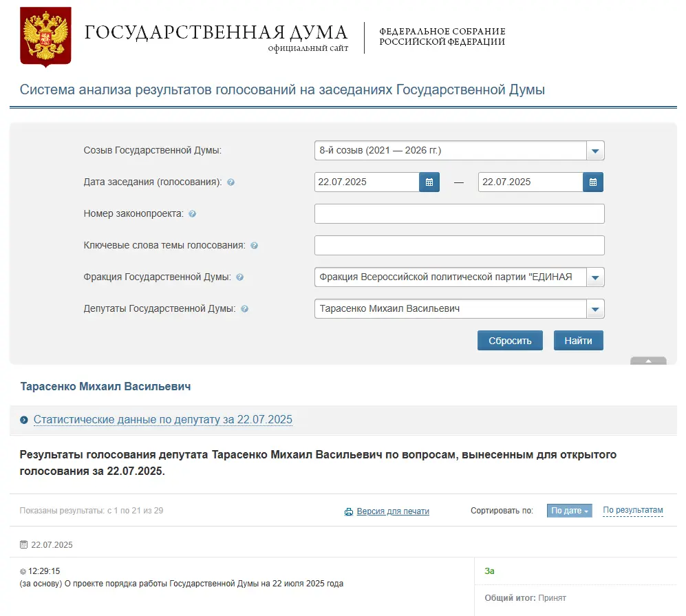Click the printer icon near Версия для печати

pyautogui.click(x=349, y=511)
